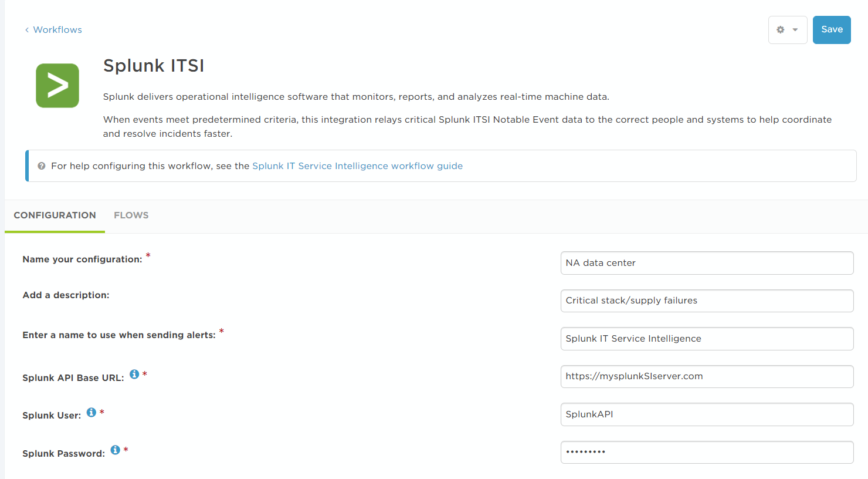This screenshot has width=868, height=479.
Task: Focus the Splunk Password field
Action: click(707, 452)
